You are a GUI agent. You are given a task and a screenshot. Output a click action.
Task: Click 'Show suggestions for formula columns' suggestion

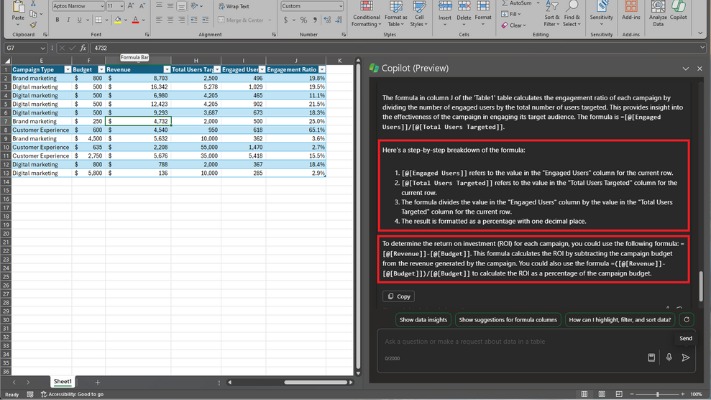(508, 320)
